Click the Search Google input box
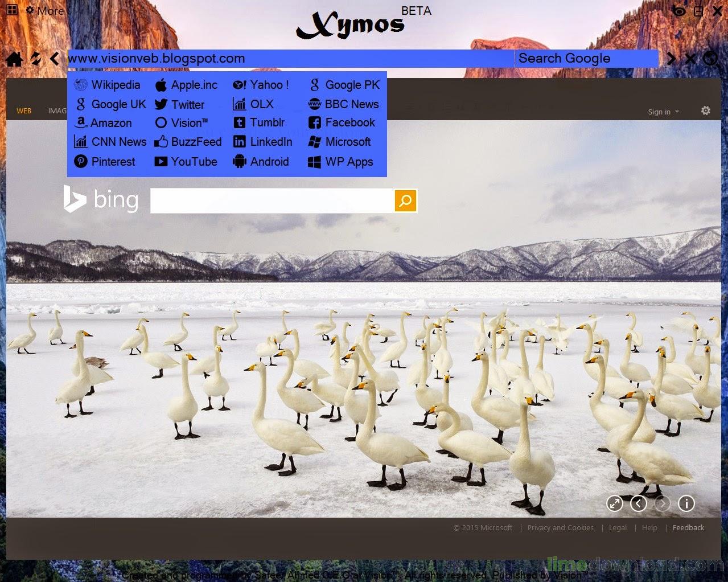728x582 pixels. [586, 59]
